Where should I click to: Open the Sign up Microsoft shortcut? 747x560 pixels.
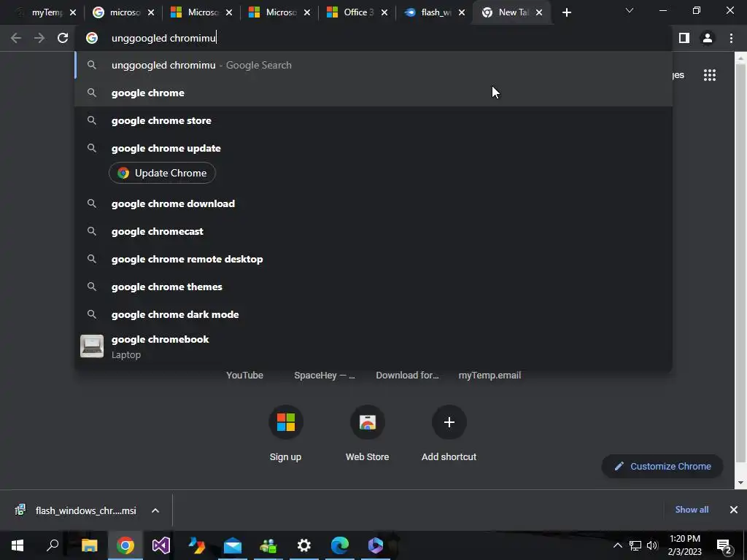286,434
